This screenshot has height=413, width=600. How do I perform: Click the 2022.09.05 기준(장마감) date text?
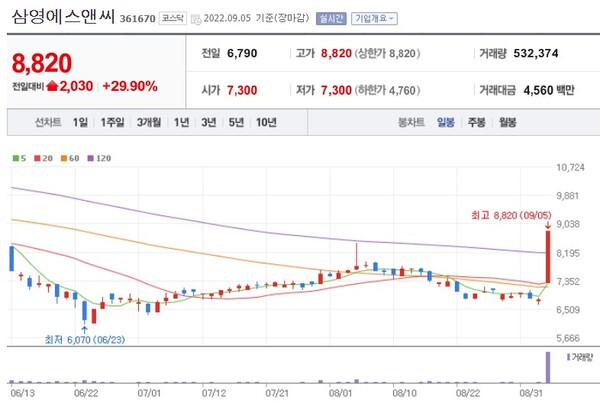(256, 18)
